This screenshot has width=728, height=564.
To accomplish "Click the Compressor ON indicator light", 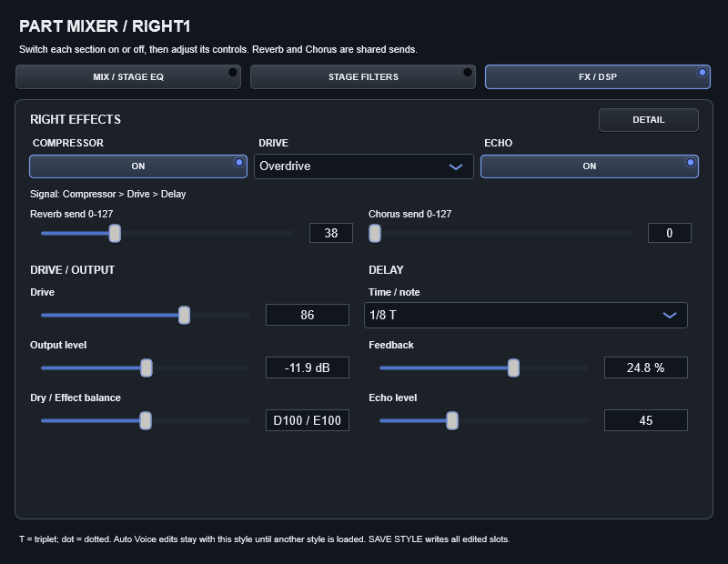I will [x=239, y=163].
